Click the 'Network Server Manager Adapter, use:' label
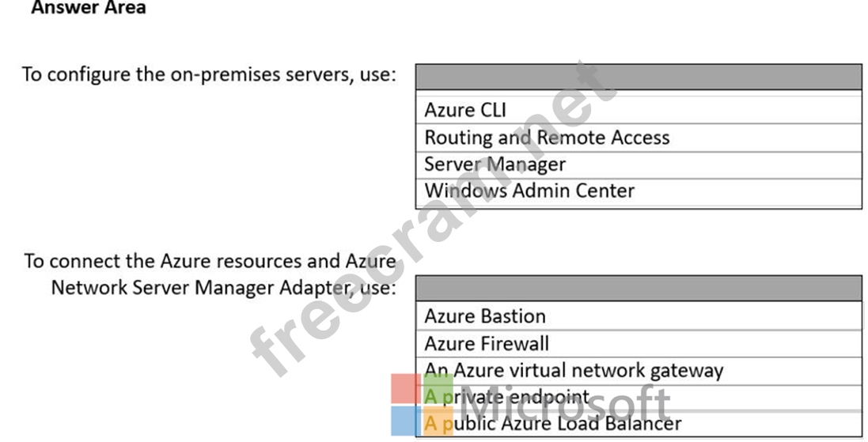This screenshot has width=868, height=442. click(222, 287)
